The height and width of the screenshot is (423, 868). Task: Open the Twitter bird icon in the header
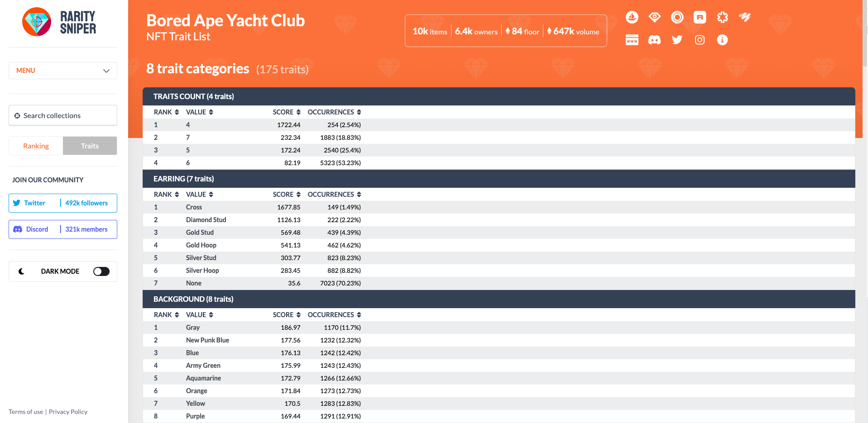(x=677, y=40)
